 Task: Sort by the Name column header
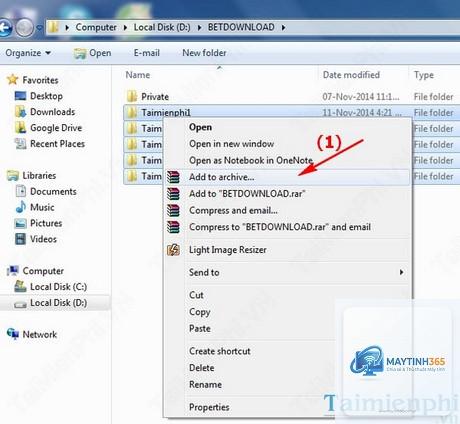(x=138, y=75)
